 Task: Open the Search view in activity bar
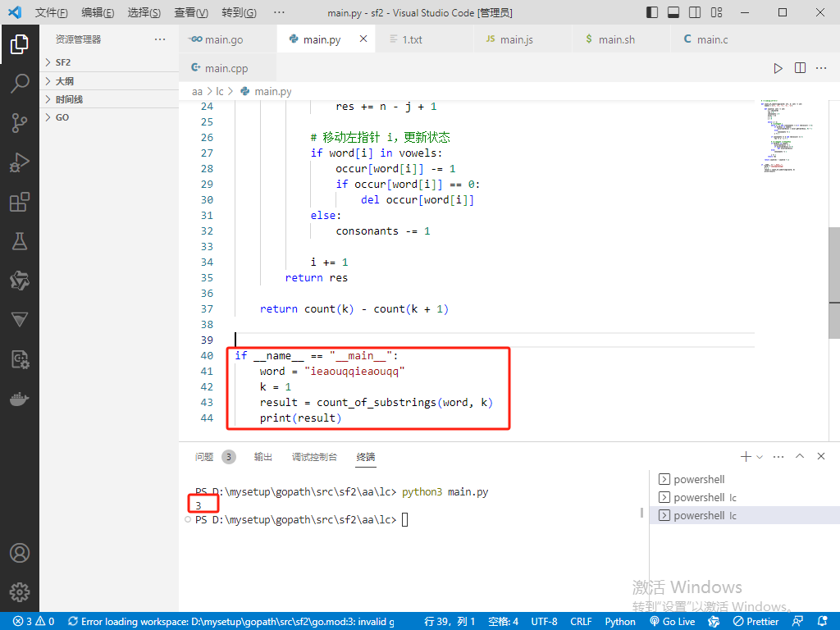[x=20, y=84]
